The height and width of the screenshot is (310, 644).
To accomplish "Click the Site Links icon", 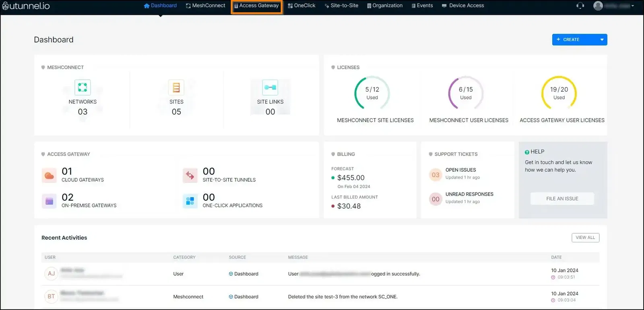I will 270,87.
